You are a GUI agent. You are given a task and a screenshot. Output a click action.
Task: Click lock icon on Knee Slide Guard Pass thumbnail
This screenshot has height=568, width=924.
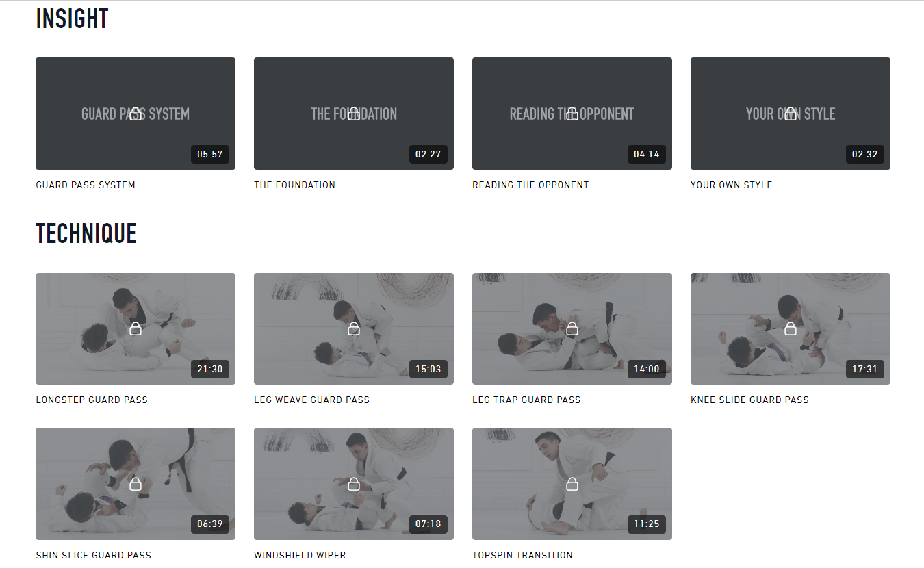coord(791,329)
